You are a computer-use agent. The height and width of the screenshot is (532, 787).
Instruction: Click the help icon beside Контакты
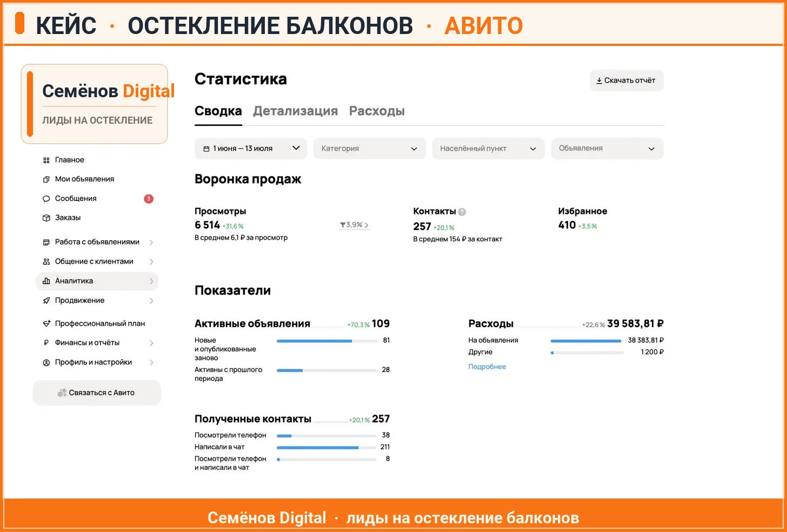(x=462, y=212)
